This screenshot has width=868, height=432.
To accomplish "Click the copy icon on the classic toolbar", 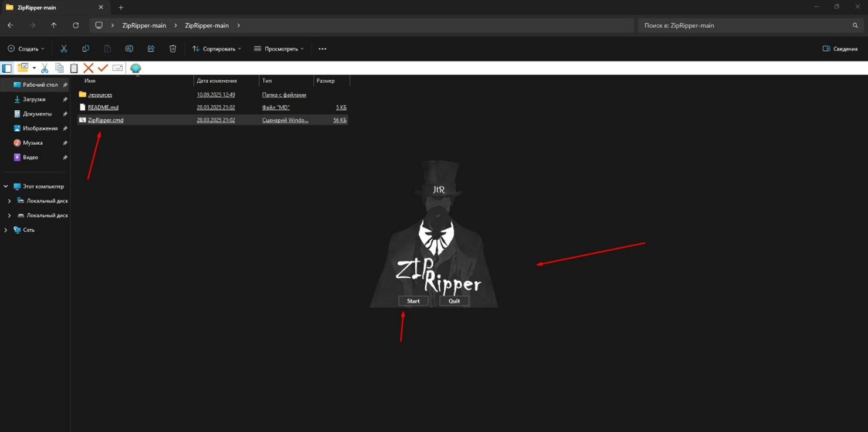I will click(x=59, y=67).
